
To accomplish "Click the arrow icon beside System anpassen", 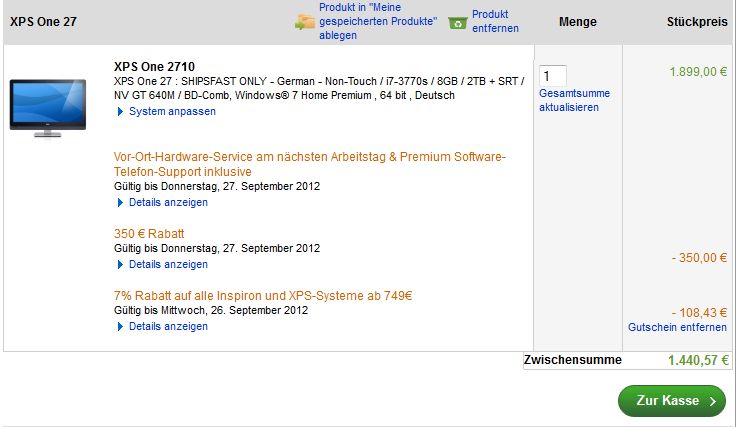I will 121,112.
